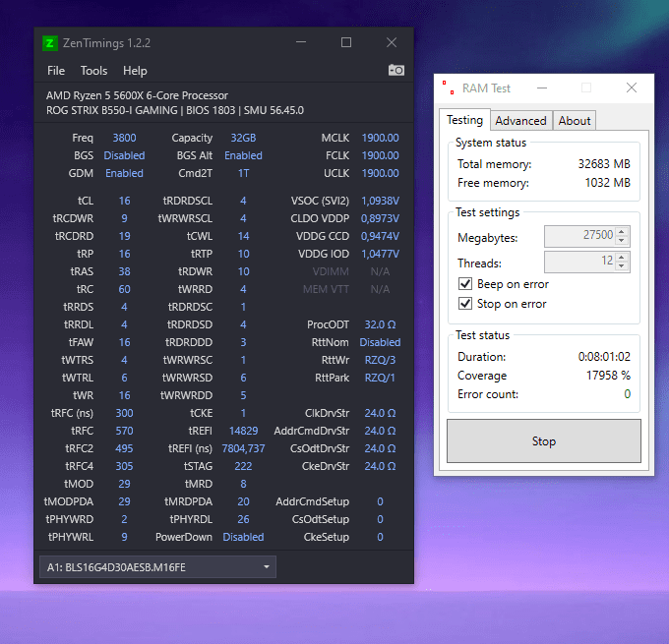Open the Tools menu in ZenTimings
The image size is (669, 644).
tap(93, 71)
